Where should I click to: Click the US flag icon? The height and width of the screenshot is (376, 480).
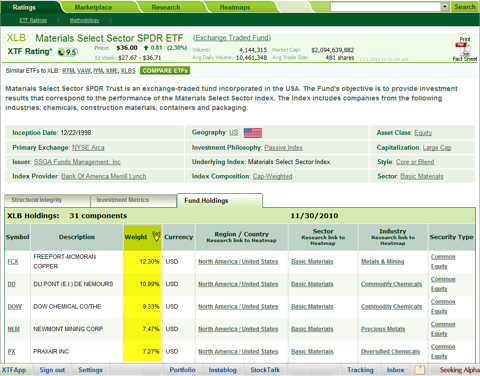click(253, 133)
